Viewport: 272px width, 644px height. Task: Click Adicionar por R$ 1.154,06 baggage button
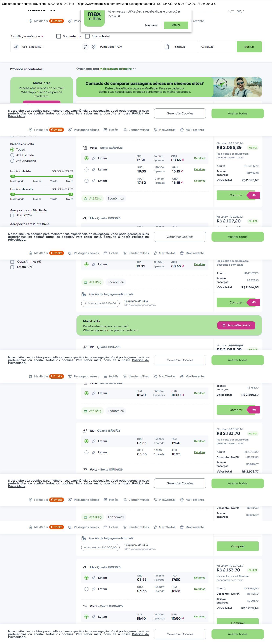100,303
